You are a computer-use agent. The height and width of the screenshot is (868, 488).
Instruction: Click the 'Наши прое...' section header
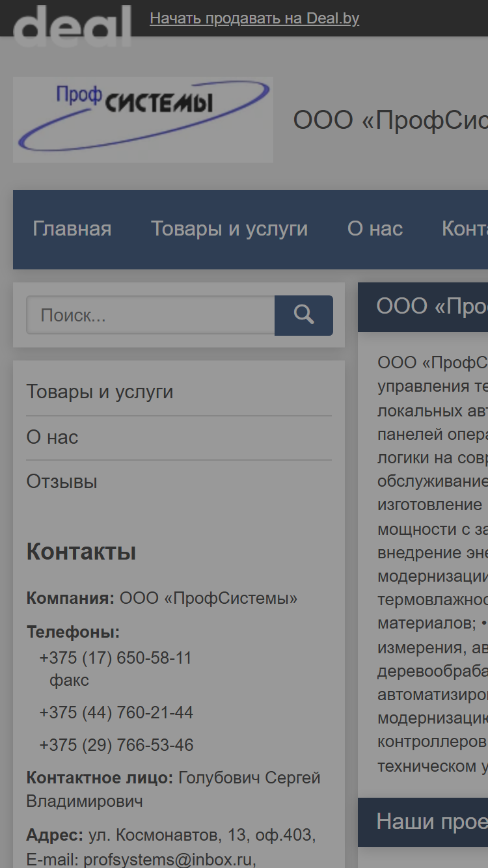(423, 822)
